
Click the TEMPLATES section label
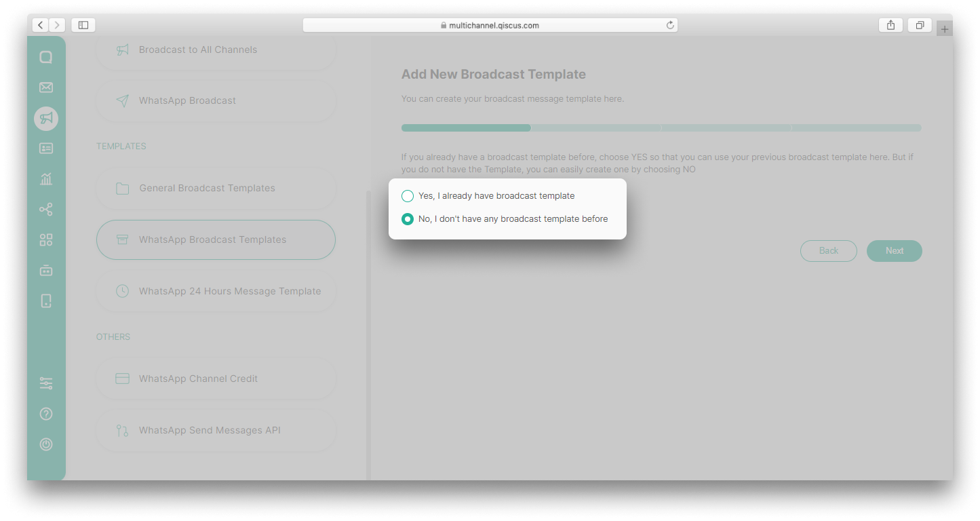point(121,147)
